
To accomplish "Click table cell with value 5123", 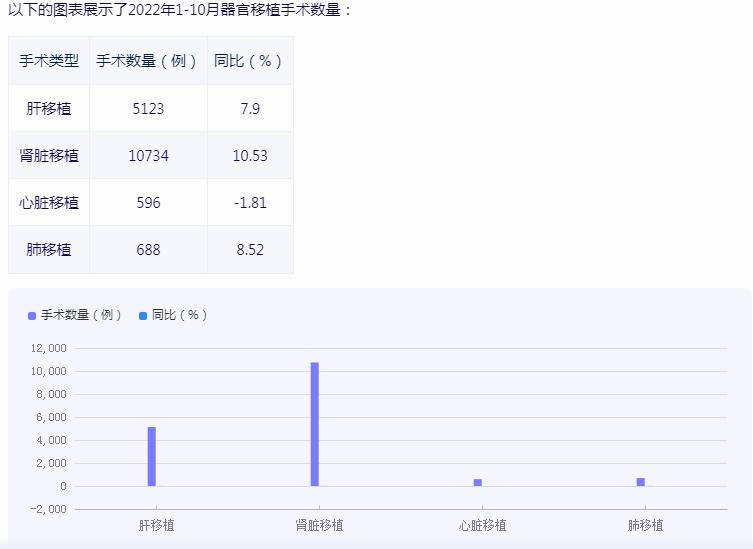I will 148,108.
